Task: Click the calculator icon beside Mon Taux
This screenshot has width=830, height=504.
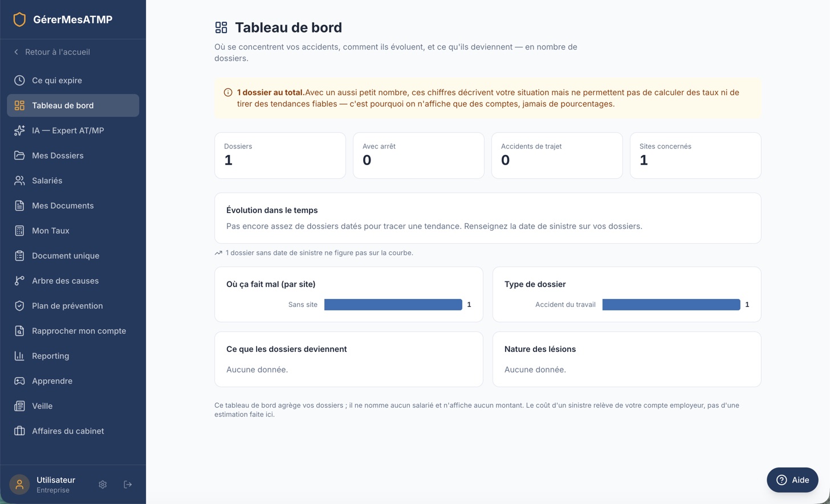Action: pos(19,231)
